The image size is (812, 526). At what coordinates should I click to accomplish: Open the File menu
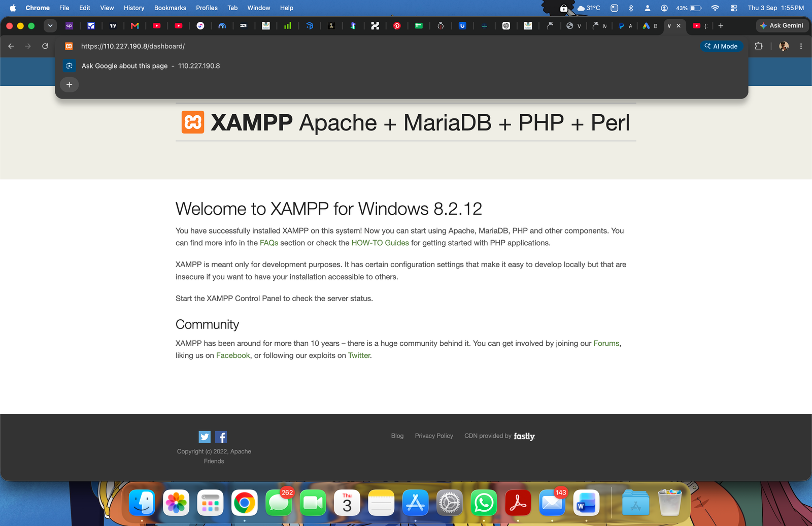pyautogui.click(x=64, y=8)
